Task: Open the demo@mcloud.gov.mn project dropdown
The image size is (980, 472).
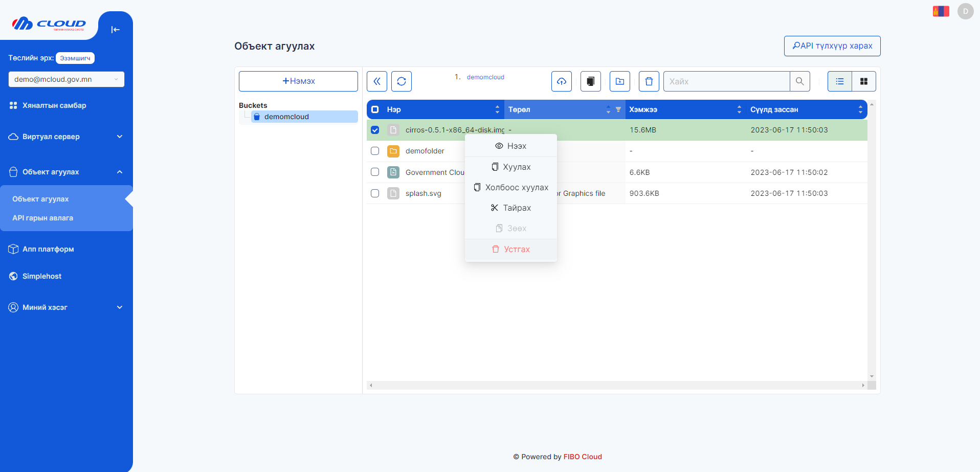Action: point(66,79)
